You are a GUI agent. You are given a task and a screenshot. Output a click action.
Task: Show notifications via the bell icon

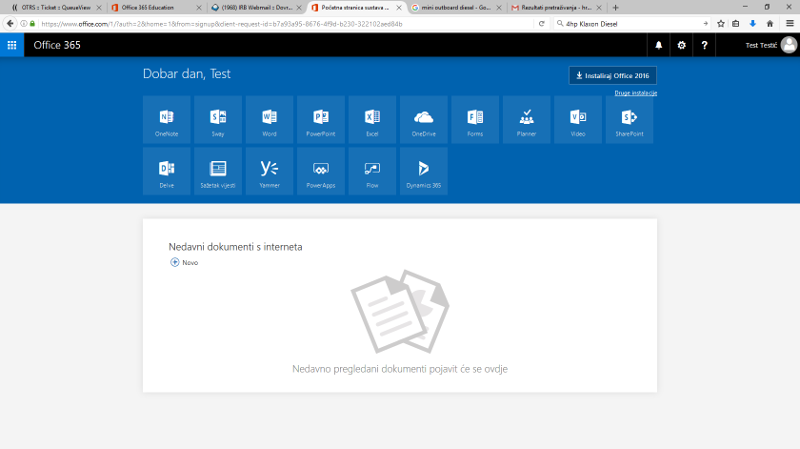click(x=658, y=45)
